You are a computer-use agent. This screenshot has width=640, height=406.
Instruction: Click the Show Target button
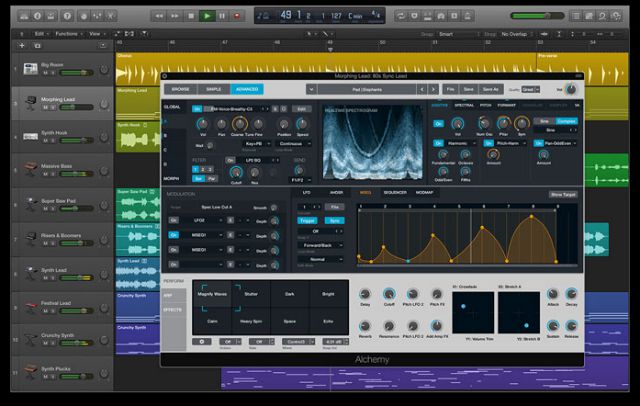563,195
